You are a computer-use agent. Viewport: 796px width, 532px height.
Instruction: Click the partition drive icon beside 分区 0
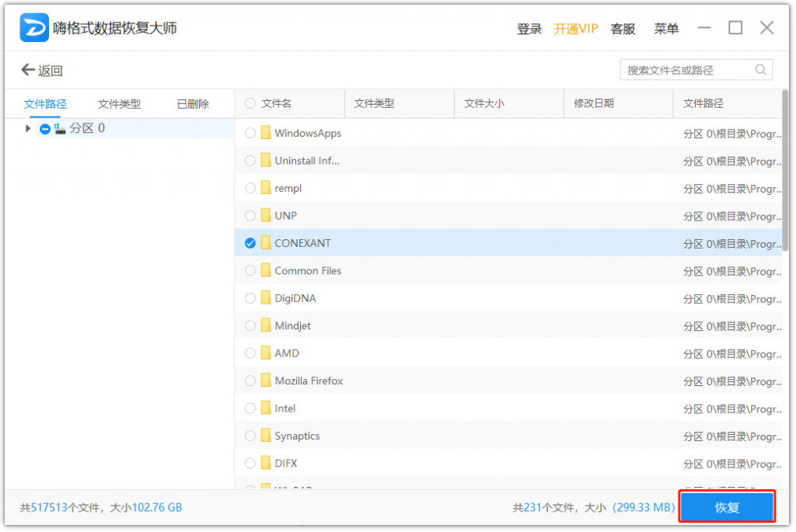(61, 128)
